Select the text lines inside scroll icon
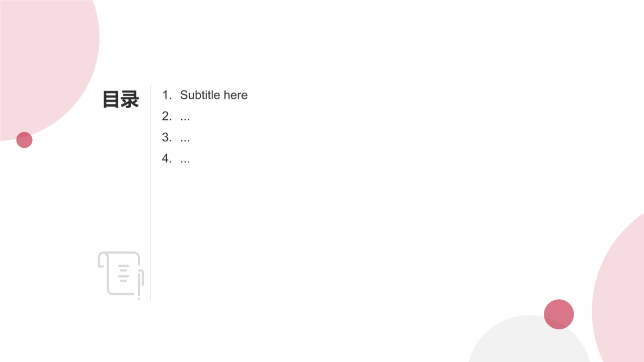 (x=123, y=273)
